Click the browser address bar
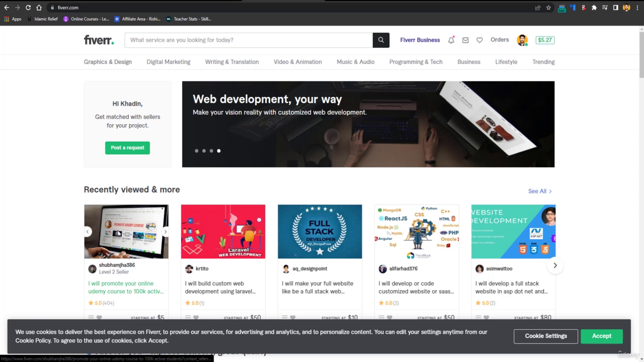The height and width of the screenshot is (362, 644). point(292,8)
